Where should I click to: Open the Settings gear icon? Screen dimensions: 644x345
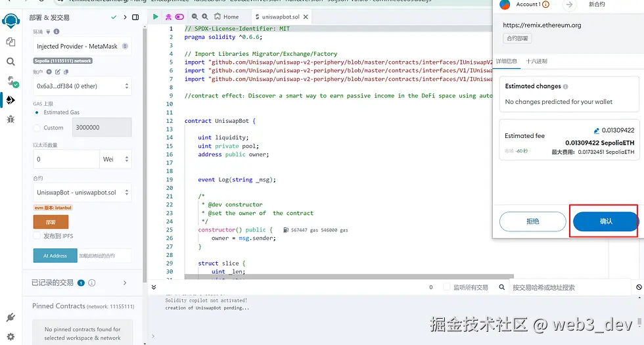(x=11, y=336)
